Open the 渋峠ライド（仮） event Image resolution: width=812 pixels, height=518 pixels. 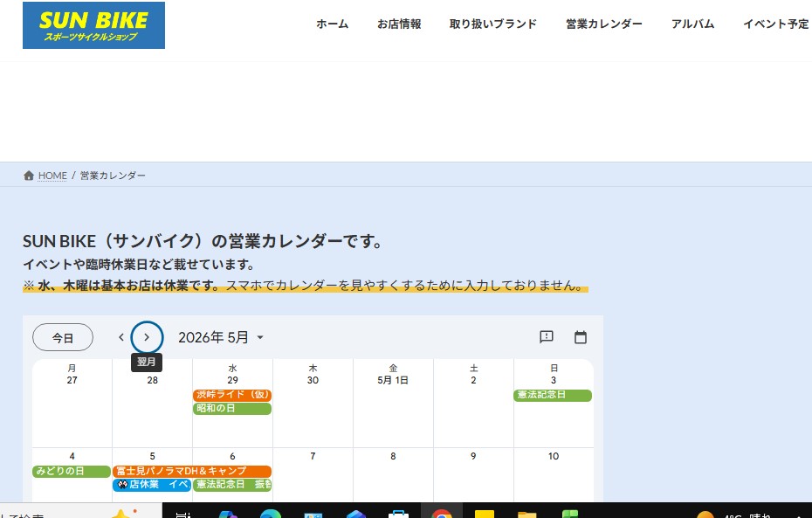231,395
